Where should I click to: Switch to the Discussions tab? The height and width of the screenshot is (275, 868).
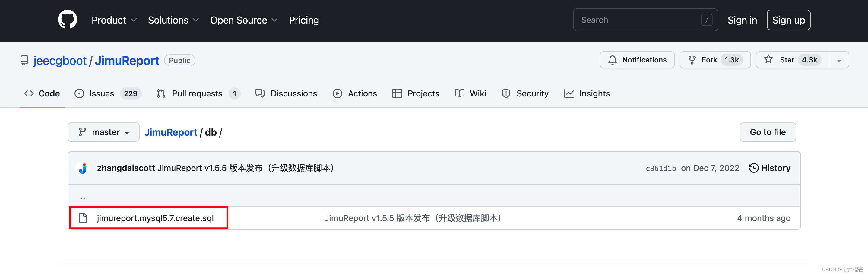tap(286, 93)
